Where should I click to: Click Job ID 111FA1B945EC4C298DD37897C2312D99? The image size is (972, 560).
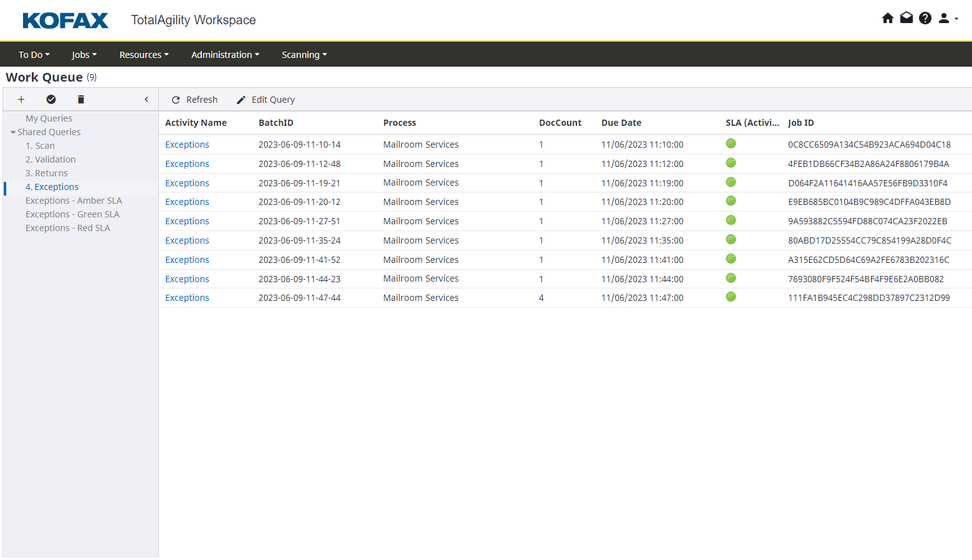869,298
